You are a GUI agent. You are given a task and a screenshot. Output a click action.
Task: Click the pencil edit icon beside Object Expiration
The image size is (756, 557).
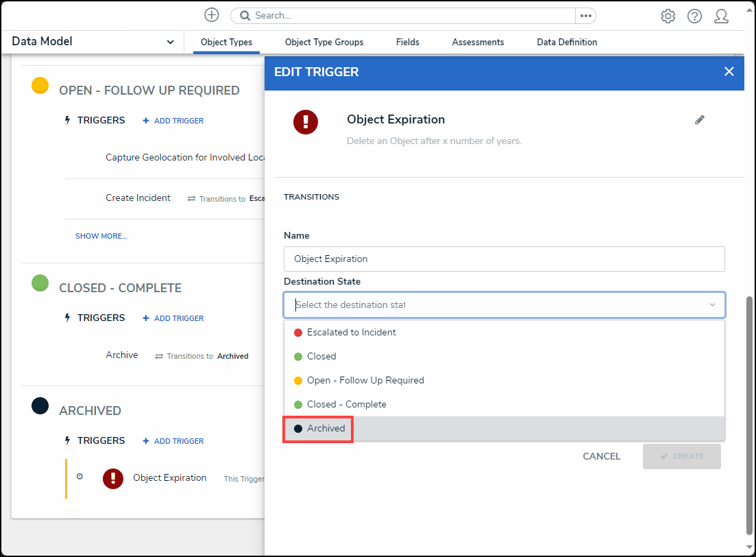coord(700,120)
